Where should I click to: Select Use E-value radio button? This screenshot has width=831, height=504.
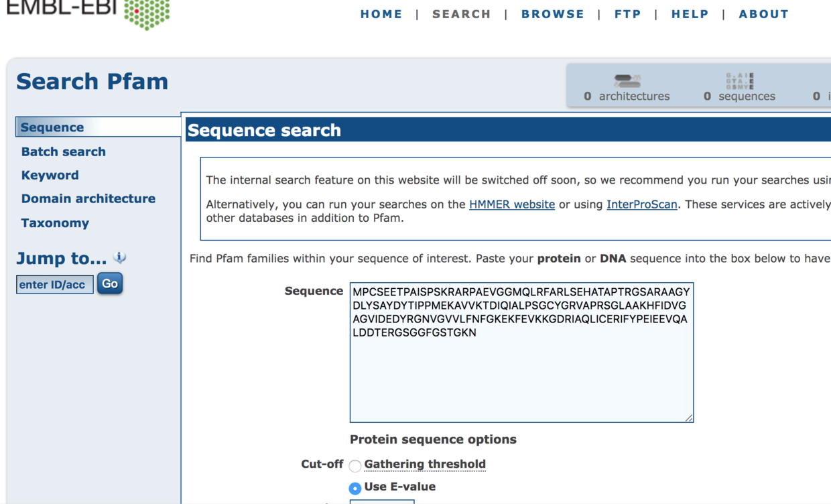[x=355, y=489]
